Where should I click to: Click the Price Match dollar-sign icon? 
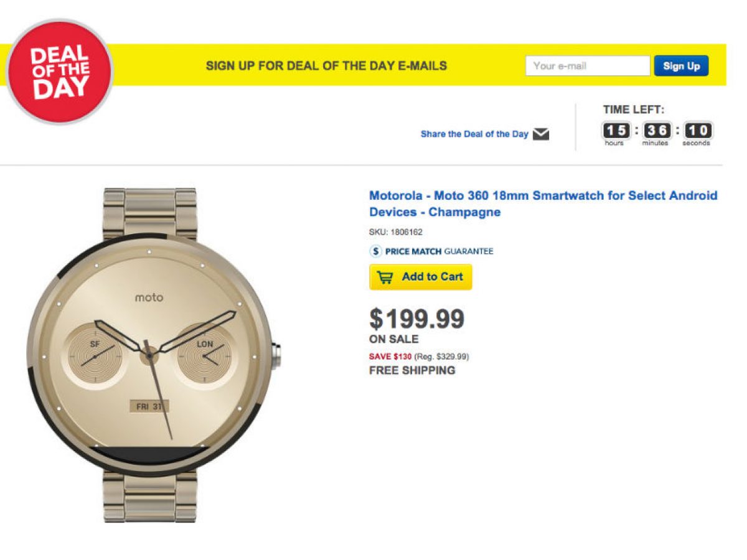pos(375,251)
